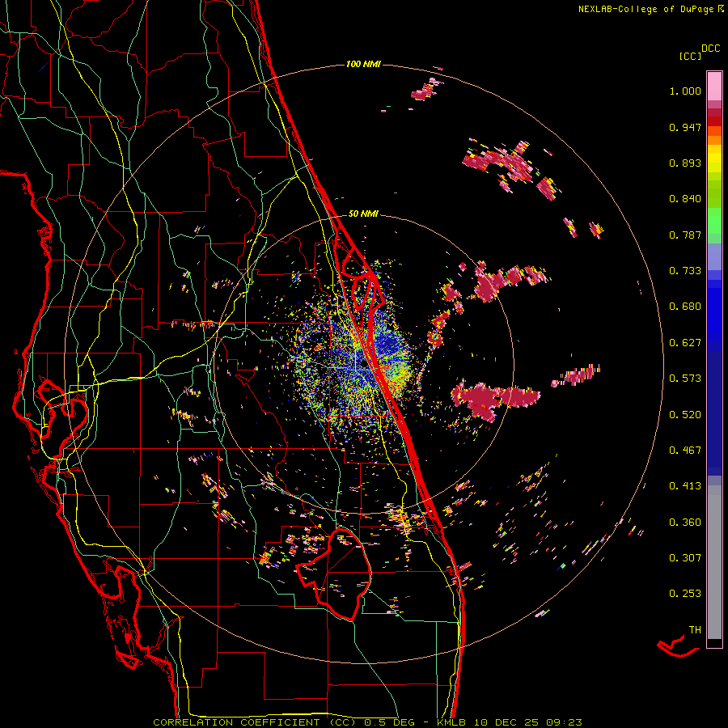This screenshot has width=728, height=728.
Task: Select the 0.947 scale value
Action: point(685,127)
